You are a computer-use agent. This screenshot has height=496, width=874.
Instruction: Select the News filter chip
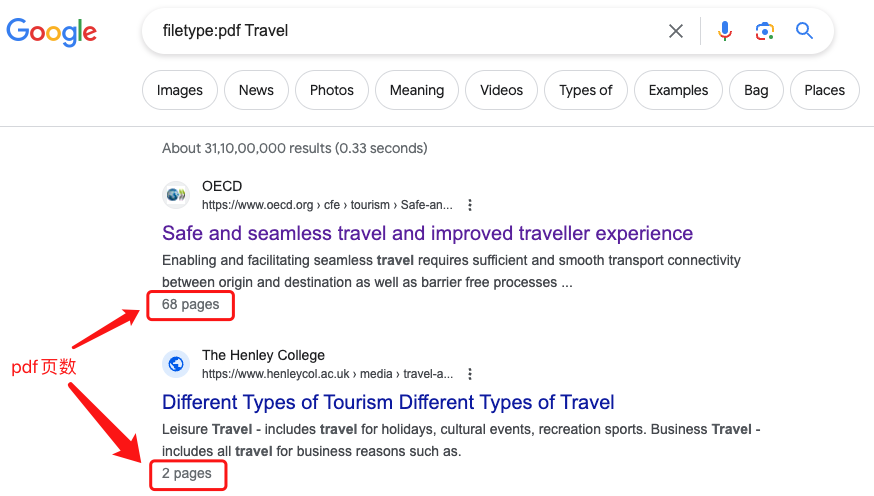tap(256, 90)
